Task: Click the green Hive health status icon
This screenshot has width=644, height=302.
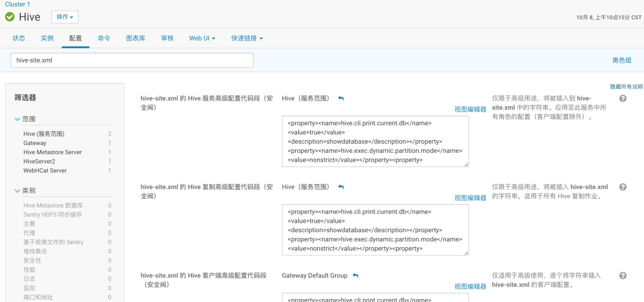Action: pos(10,17)
